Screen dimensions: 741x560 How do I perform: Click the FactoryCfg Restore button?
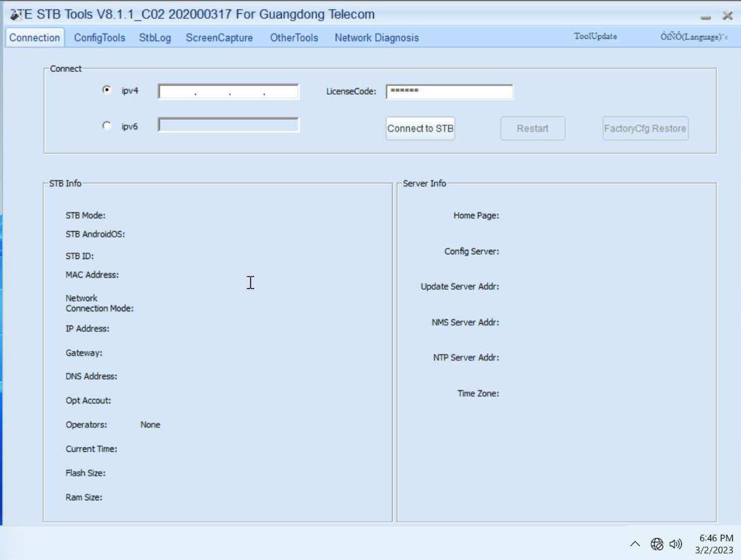point(645,129)
